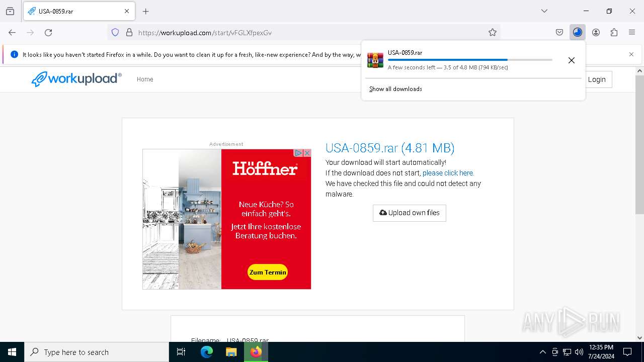Reload the current page
The height and width of the screenshot is (362, 644).
[x=48, y=32]
